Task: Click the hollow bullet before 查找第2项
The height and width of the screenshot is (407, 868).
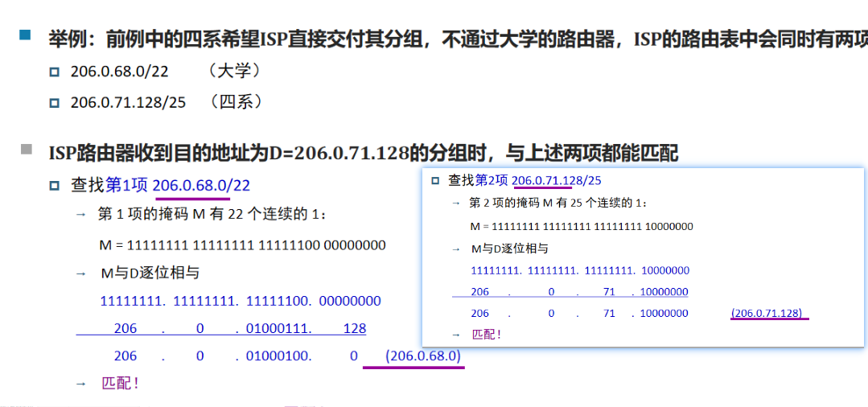Action: (435, 181)
